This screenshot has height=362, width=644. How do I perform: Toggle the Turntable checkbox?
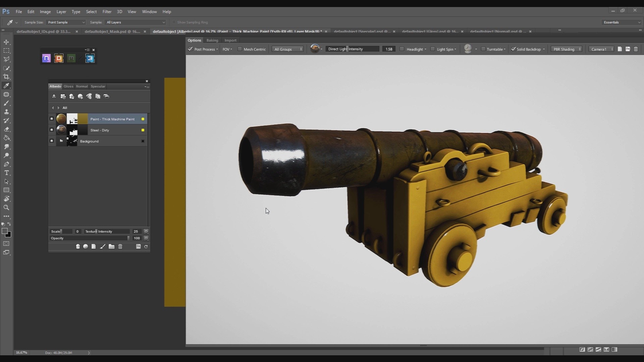[x=483, y=49]
